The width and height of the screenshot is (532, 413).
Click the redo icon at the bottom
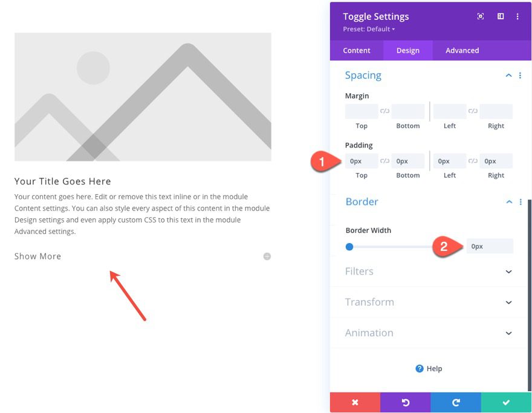455,402
